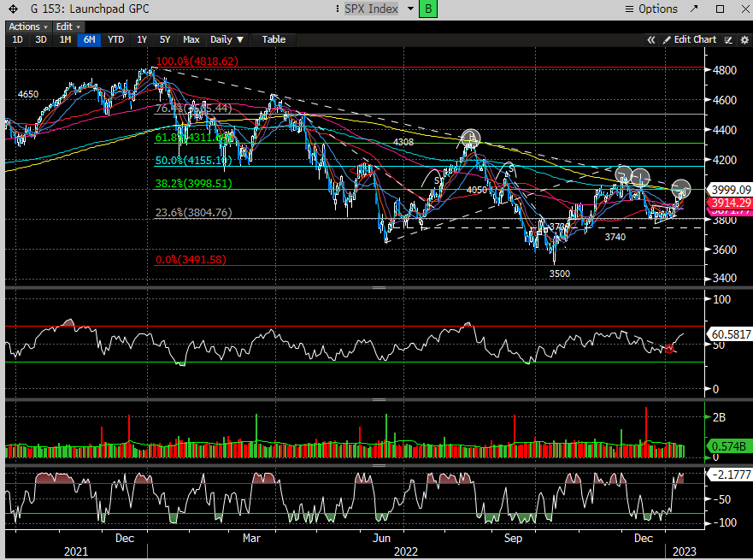The height and width of the screenshot is (560, 753).
Task: Click the 4650 price annotation
Action: [x=28, y=94]
